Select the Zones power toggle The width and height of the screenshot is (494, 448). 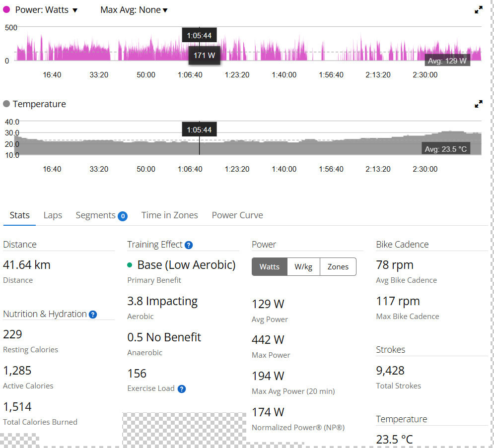[338, 266]
